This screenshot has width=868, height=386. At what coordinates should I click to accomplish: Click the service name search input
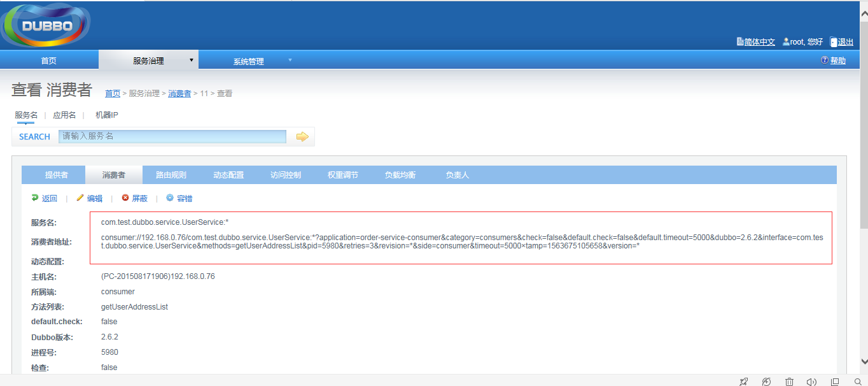[x=172, y=136]
